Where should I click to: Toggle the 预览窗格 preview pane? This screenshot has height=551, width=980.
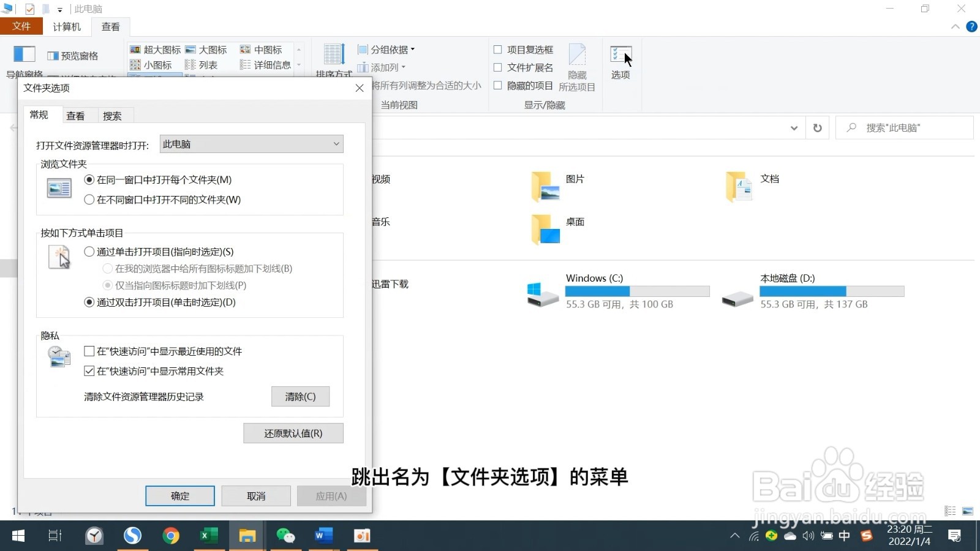coord(73,56)
